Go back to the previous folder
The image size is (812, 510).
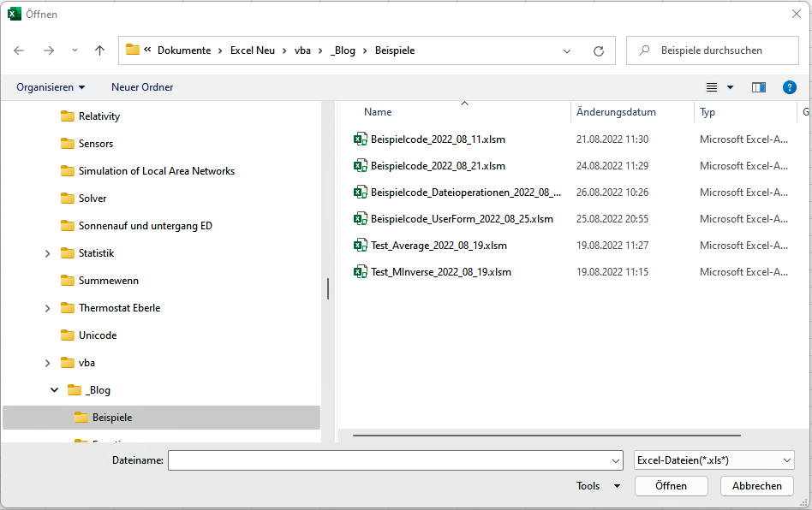(x=19, y=50)
